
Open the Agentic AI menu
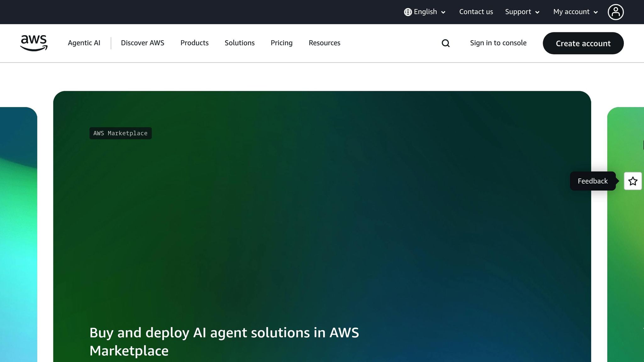point(84,43)
